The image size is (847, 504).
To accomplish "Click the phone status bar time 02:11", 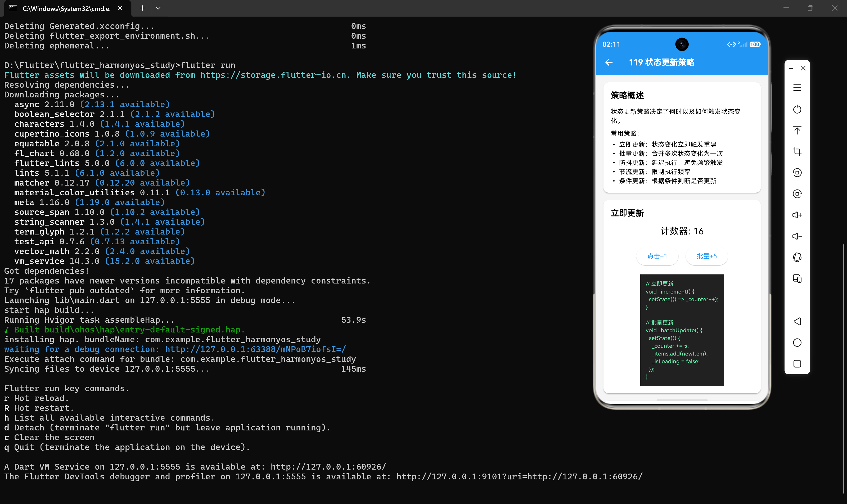I will 611,44.
